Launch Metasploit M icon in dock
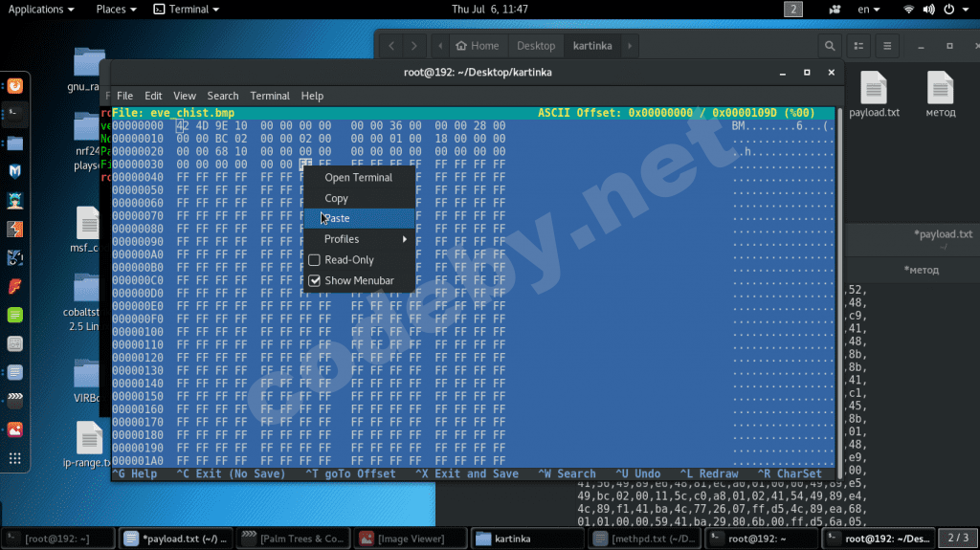This screenshot has height=550, width=980. coord(15,172)
